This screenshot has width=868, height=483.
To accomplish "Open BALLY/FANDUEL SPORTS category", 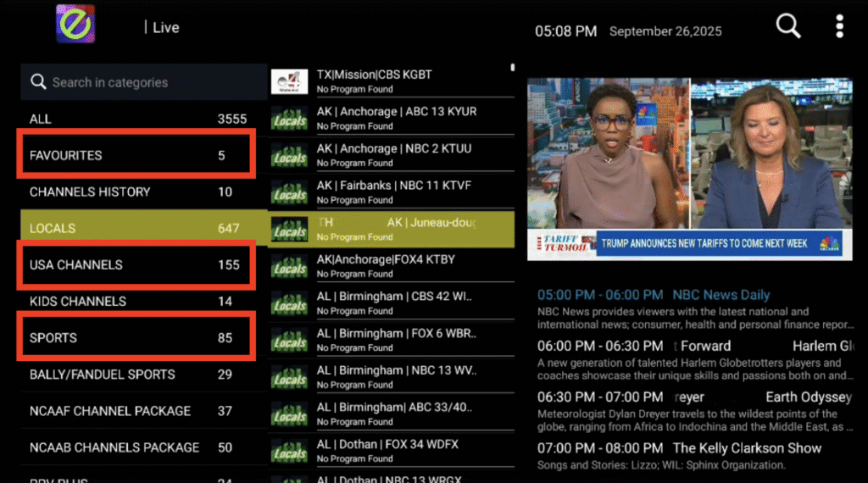I will coord(144,375).
